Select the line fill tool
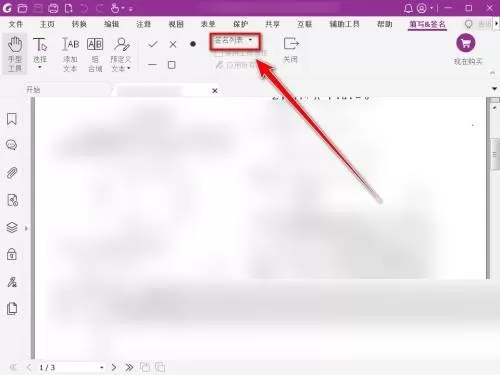This screenshot has width=500, height=375. tap(152, 65)
